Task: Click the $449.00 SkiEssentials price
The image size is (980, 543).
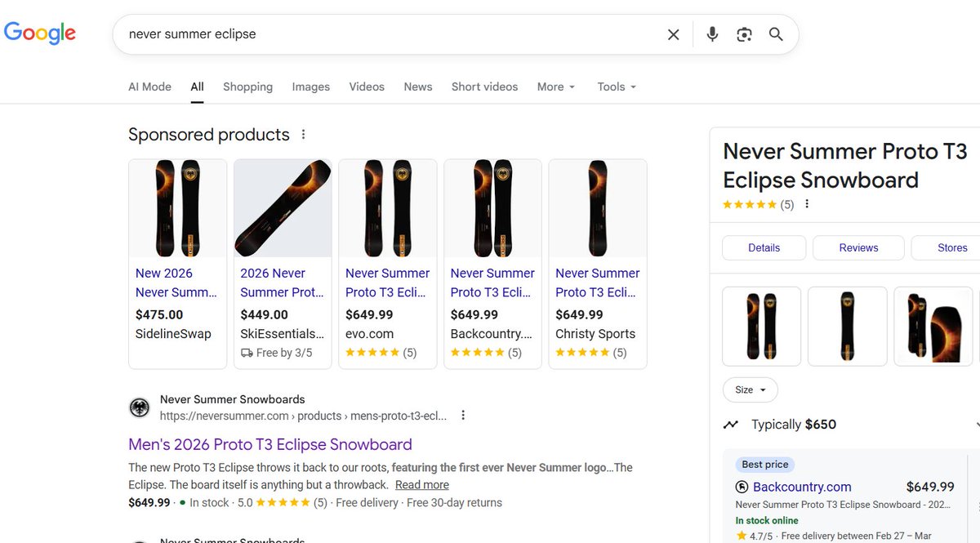Action: click(264, 314)
